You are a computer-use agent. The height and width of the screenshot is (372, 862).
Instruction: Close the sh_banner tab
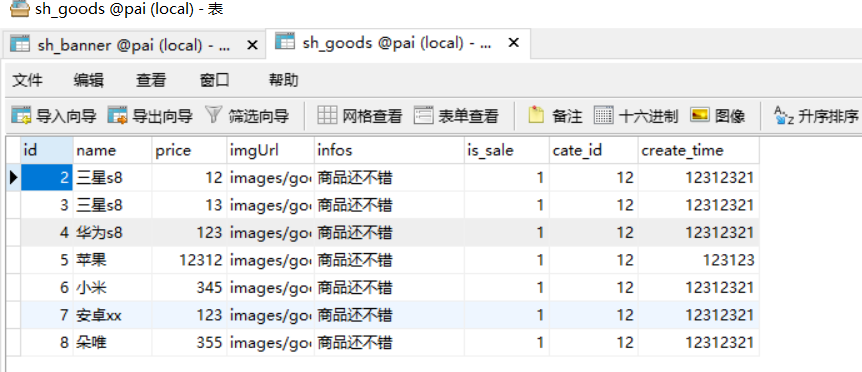(252, 45)
